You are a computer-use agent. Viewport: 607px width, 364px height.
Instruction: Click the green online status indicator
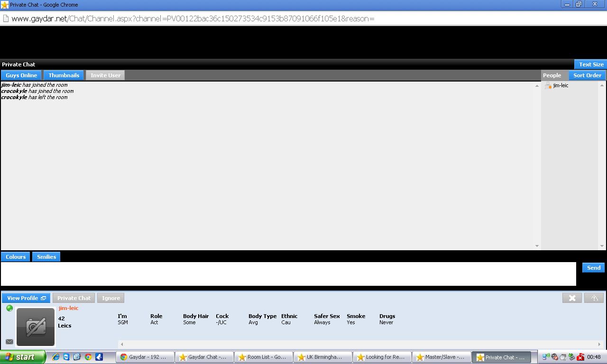tap(9, 308)
